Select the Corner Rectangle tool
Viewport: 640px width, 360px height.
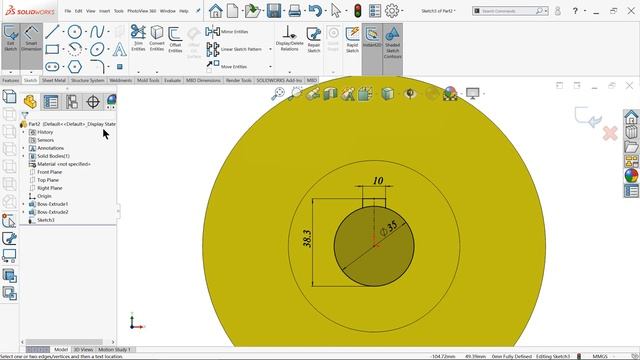coord(52,49)
